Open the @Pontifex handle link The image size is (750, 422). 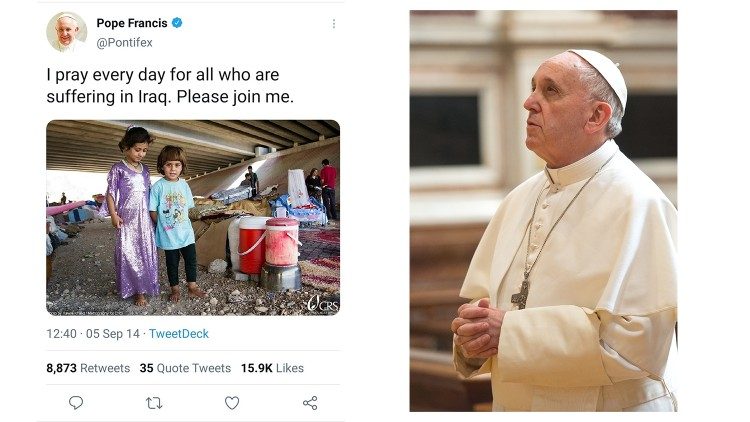[124, 43]
